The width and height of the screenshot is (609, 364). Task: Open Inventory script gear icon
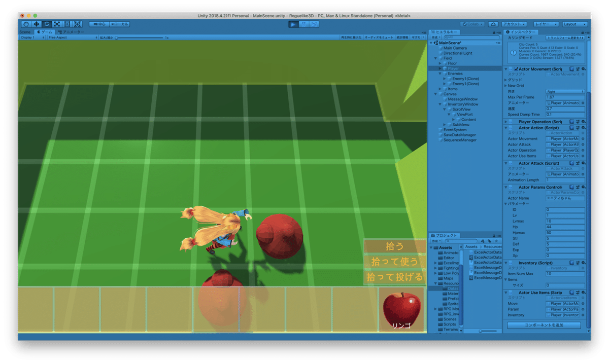[x=584, y=263]
